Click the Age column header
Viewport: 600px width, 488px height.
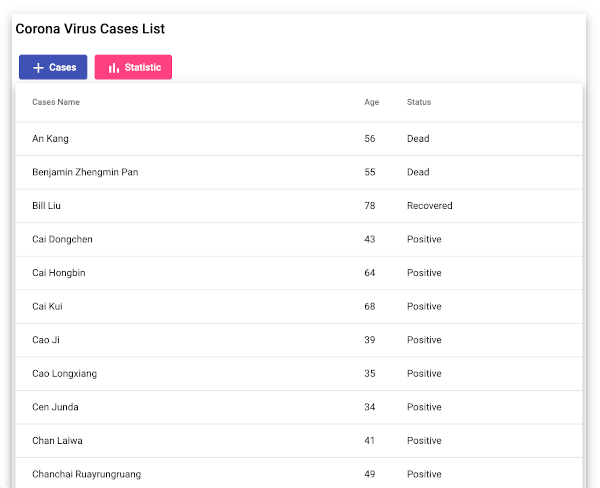pos(372,102)
